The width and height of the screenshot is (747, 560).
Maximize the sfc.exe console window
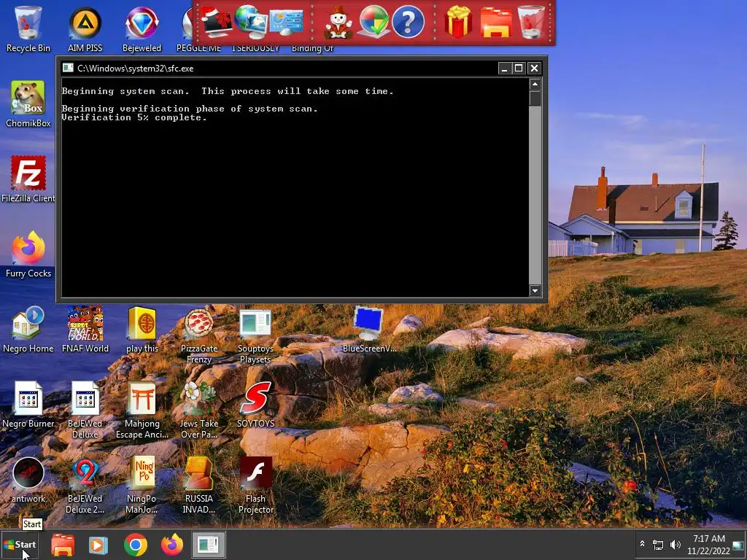pyautogui.click(x=519, y=68)
